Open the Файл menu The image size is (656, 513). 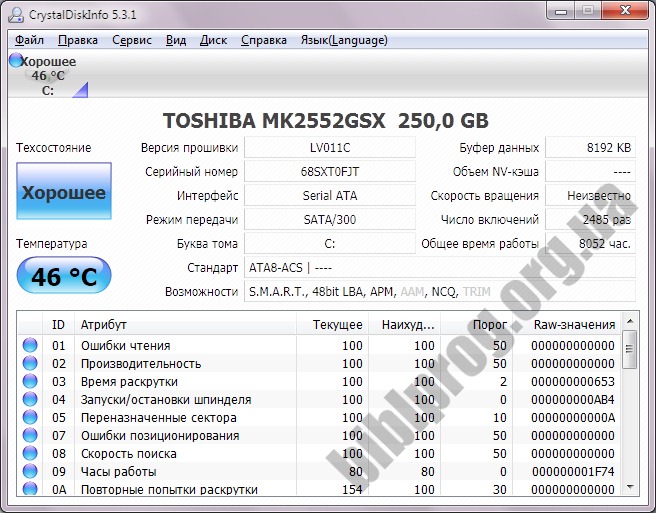pos(29,40)
